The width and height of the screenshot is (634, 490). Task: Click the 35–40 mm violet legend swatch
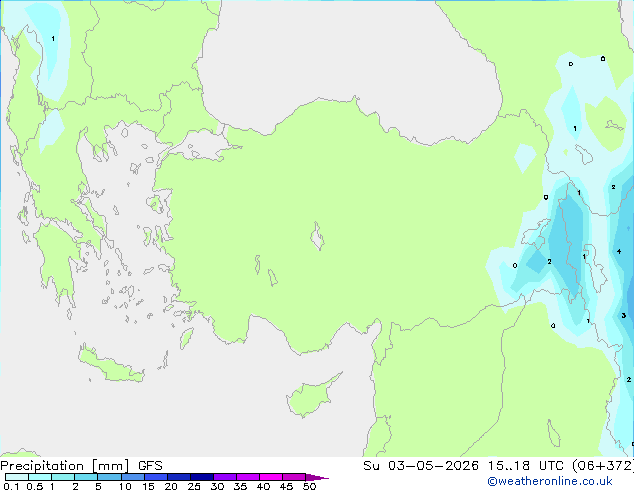tap(248, 477)
